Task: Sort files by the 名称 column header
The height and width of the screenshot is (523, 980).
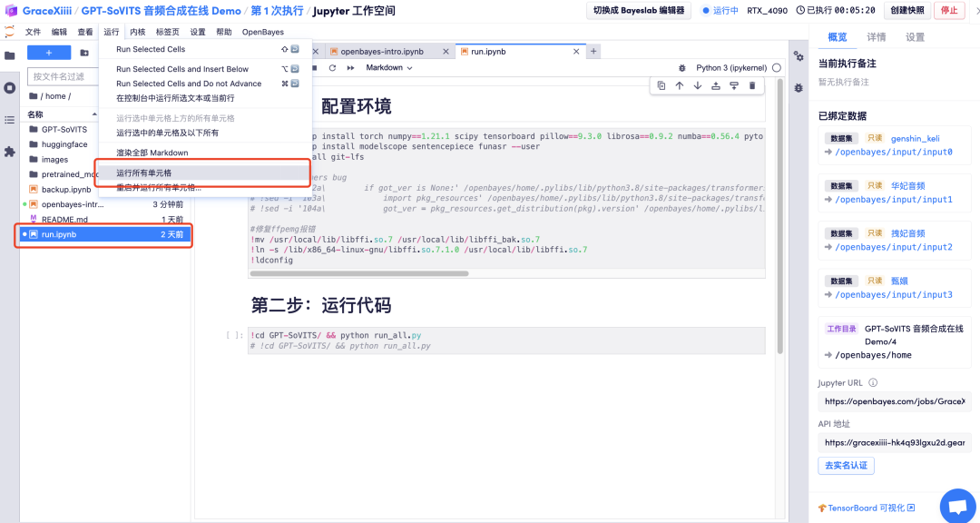Action: tap(62, 114)
